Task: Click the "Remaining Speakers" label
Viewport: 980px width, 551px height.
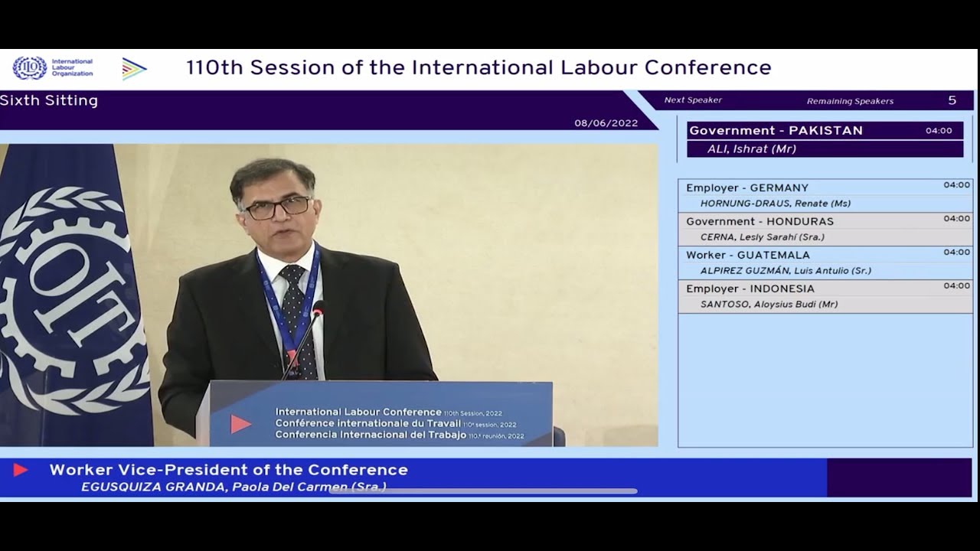Action: 850,101
